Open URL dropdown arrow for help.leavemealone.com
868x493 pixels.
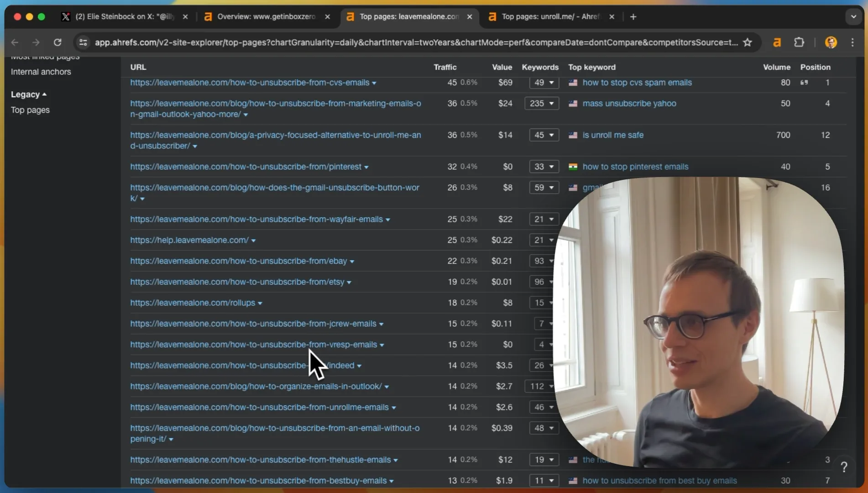[x=253, y=241]
